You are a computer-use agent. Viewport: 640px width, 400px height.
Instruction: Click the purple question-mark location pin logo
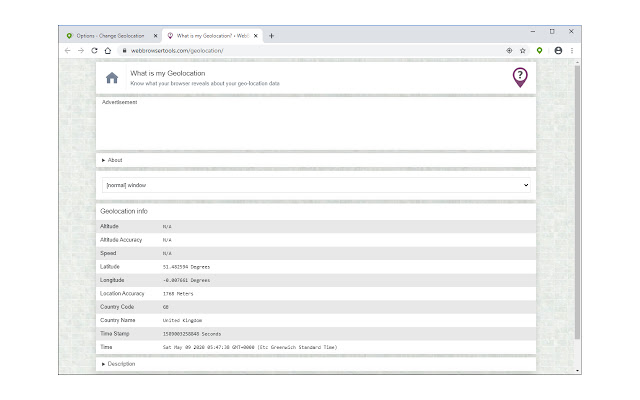click(x=519, y=77)
